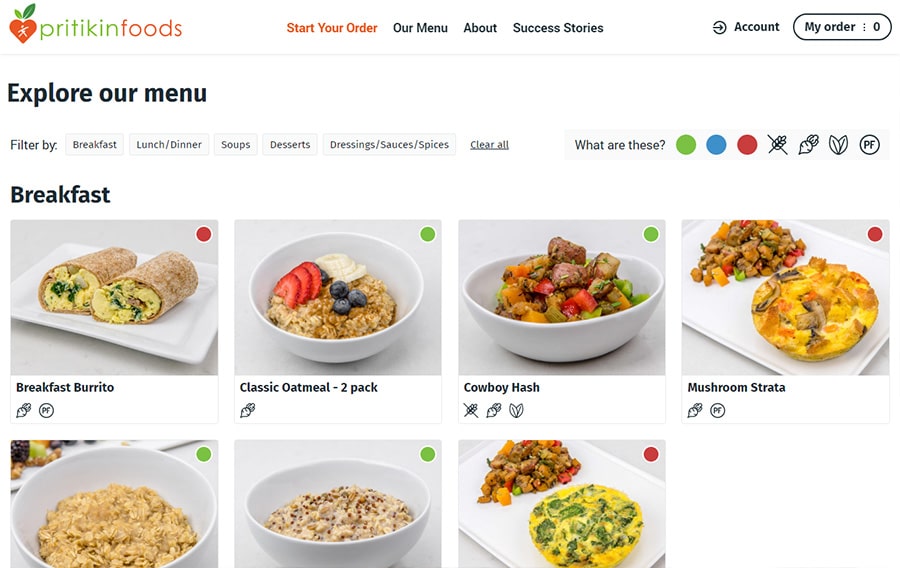Click the leaf vegan icon in legend
Image resolution: width=900 pixels, height=568 pixels.
[x=839, y=145]
